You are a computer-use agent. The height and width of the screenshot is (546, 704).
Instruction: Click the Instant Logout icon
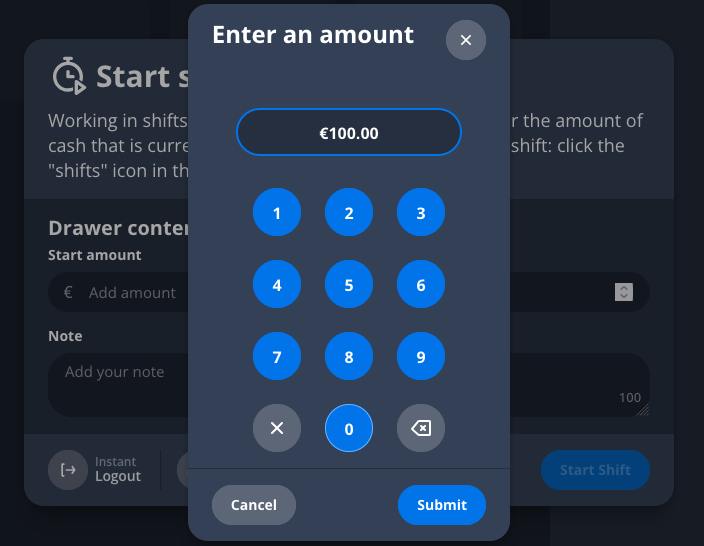68,470
